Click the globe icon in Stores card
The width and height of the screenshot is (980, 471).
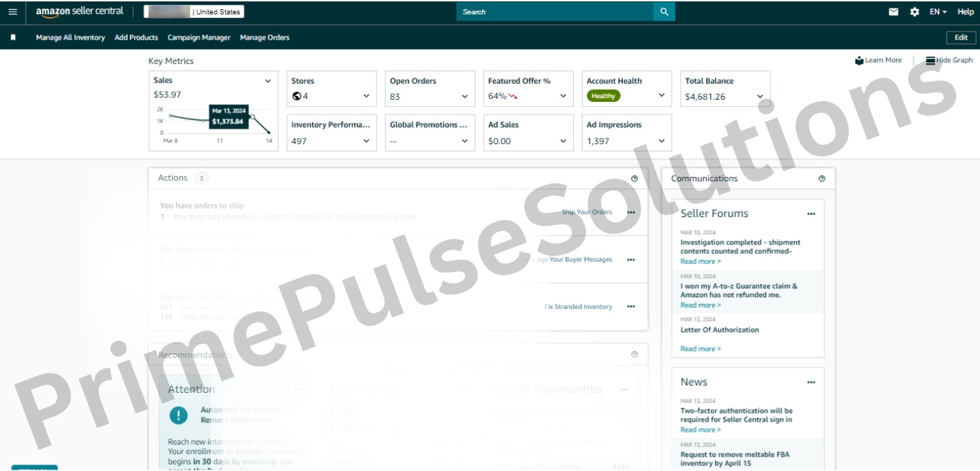[x=296, y=96]
